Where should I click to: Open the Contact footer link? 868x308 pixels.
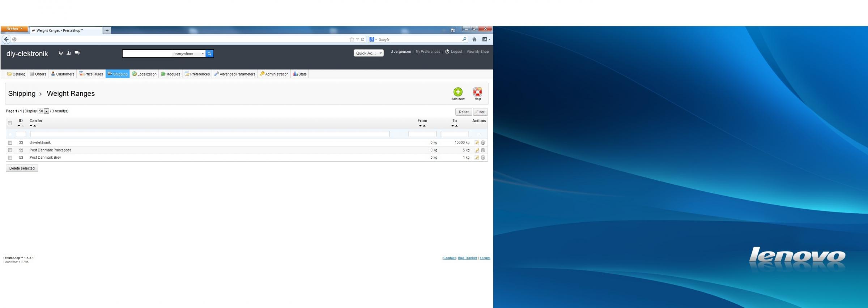tap(450, 258)
